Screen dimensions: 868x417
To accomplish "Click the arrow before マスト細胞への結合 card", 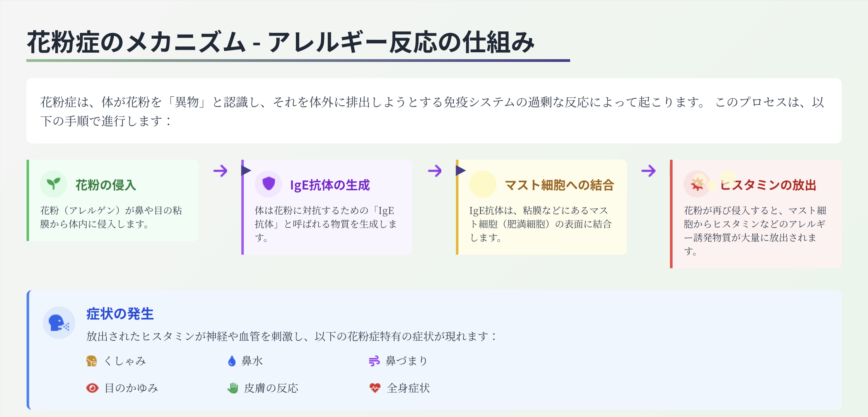I will click(x=435, y=171).
